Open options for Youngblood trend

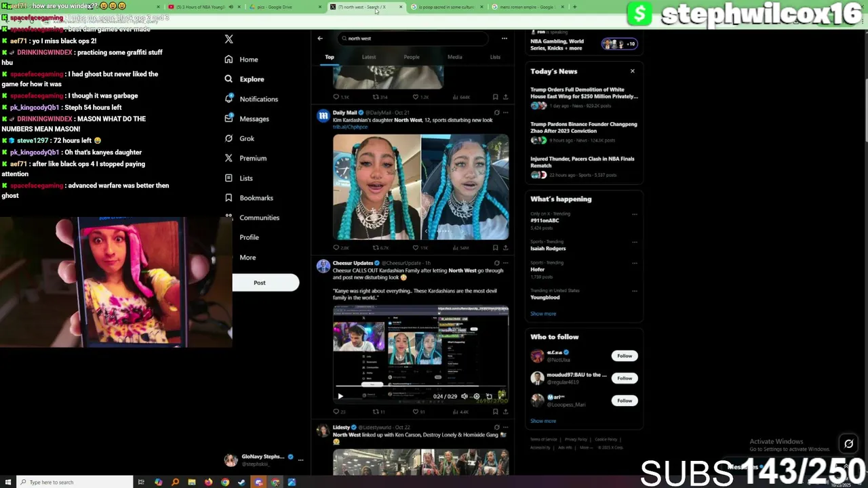click(x=635, y=291)
